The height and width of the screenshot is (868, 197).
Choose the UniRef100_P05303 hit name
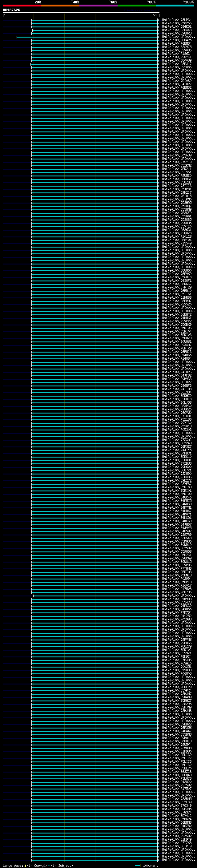point(177,430)
